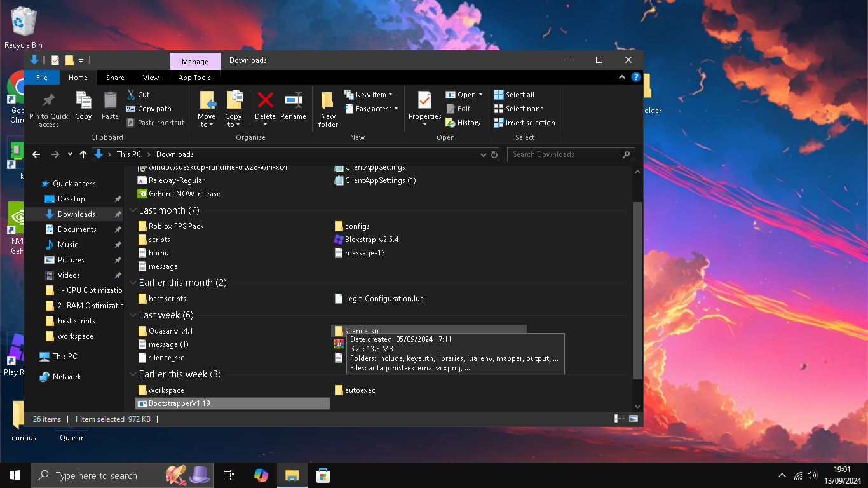Click Select all in the ribbon

(514, 95)
